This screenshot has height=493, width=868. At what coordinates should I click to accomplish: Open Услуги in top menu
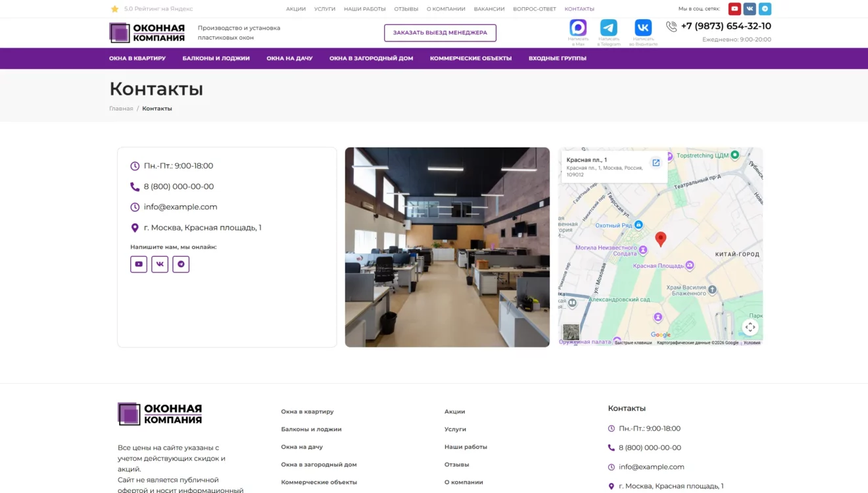pos(325,9)
